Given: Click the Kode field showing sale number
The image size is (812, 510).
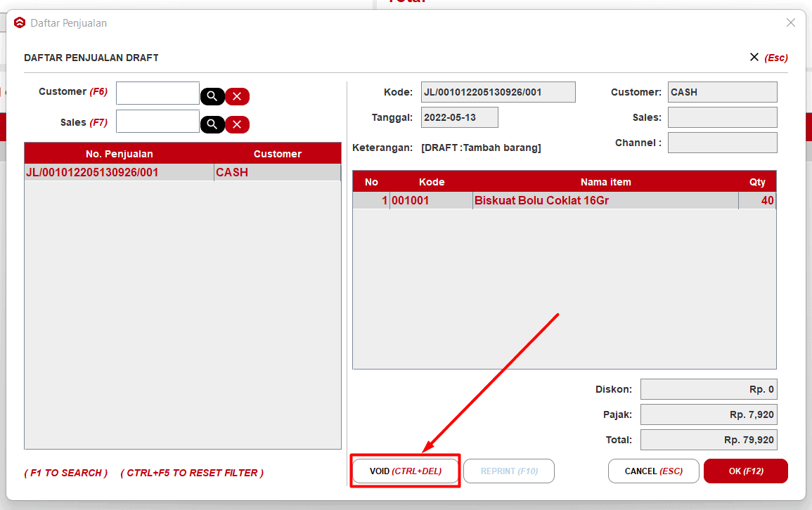Looking at the screenshot, I should (x=498, y=92).
